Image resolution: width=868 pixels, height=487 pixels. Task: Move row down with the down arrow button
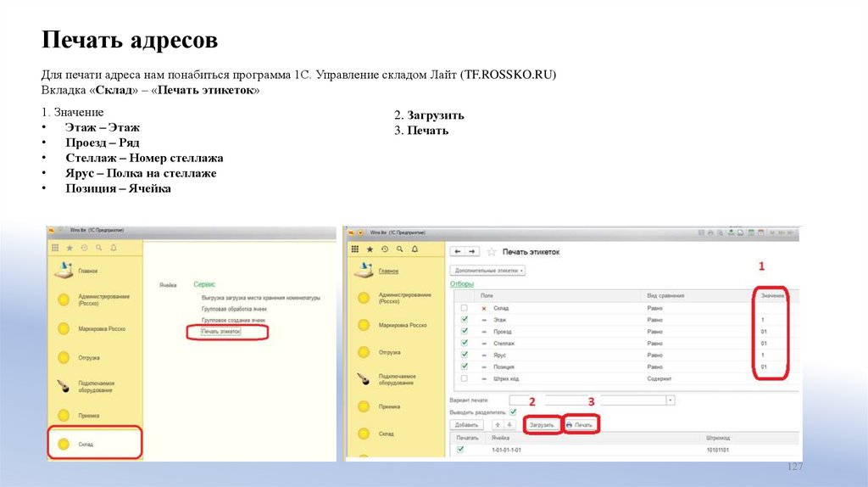[x=509, y=425]
